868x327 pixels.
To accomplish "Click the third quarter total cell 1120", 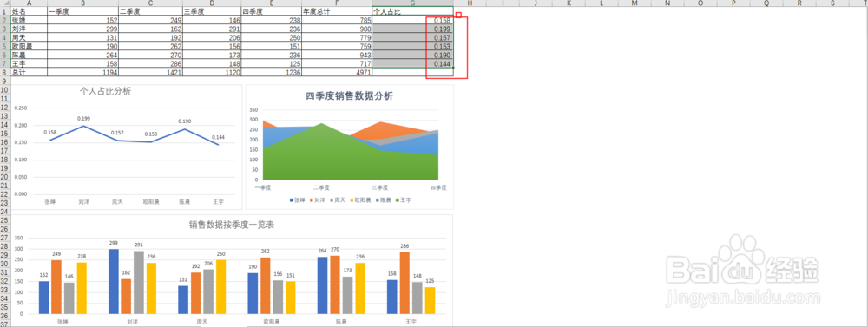I will (212, 73).
